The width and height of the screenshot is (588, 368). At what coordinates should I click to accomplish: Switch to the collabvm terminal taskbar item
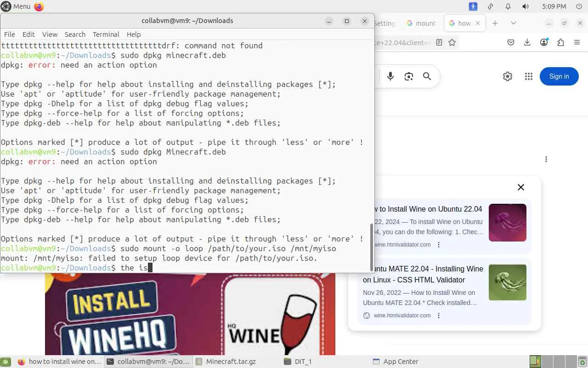pos(148,362)
